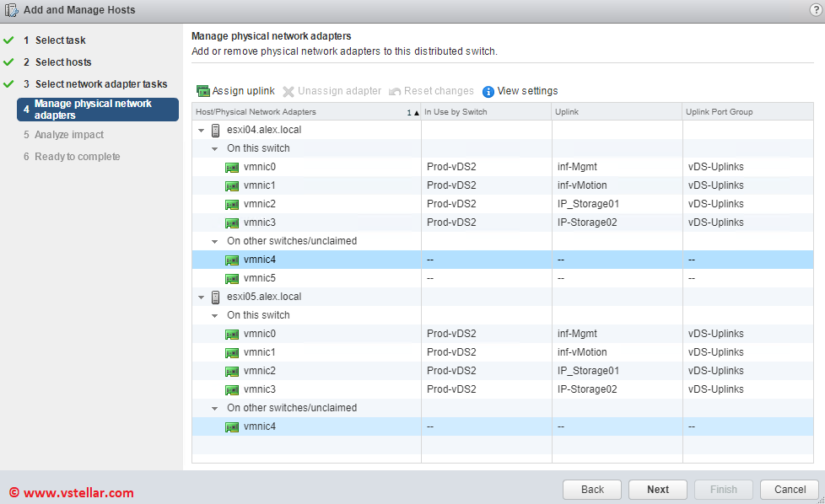The height and width of the screenshot is (504, 825).
Task: Click the Assign uplink adapter icon
Action: point(202,91)
